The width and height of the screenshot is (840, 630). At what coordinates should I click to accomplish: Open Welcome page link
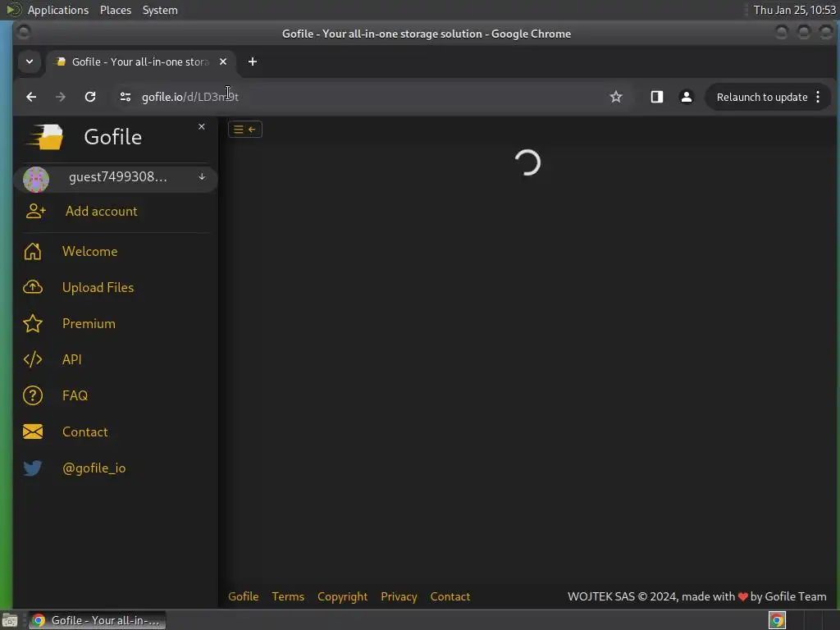pyautogui.click(x=89, y=251)
